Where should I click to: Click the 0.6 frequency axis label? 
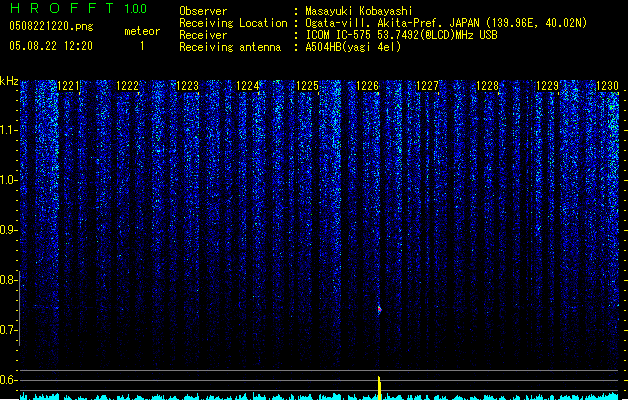point(7,380)
